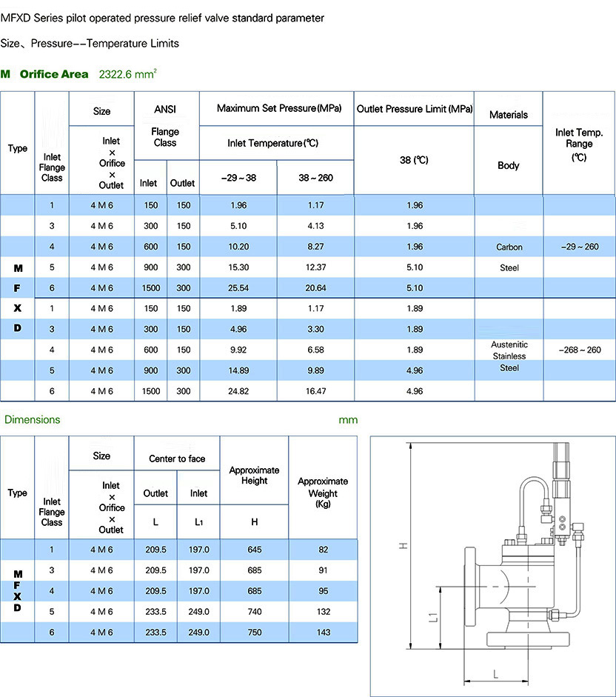Click the 'L' dimension label under valve drawing
Screen dimensions: 616x697
(495, 674)
